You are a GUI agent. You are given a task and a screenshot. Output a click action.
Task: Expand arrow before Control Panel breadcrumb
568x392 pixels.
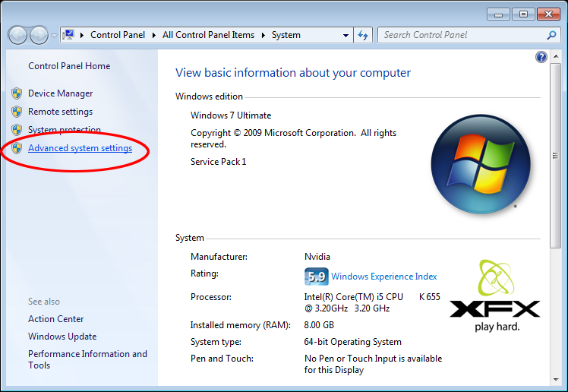tap(82, 35)
